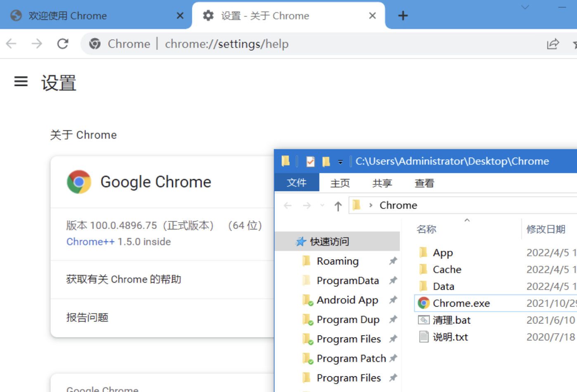
Task: Click Explorer's back arrow
Action: (288, 205)
